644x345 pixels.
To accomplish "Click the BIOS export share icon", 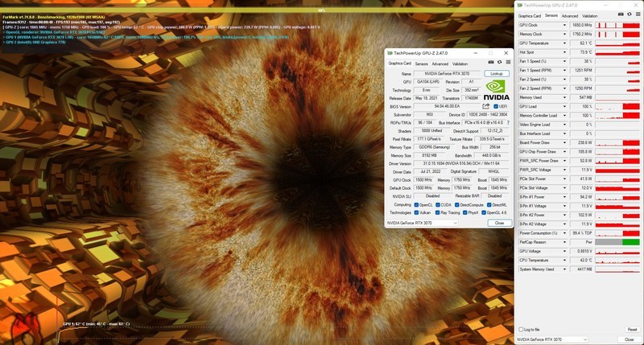I will click(485, 106).
